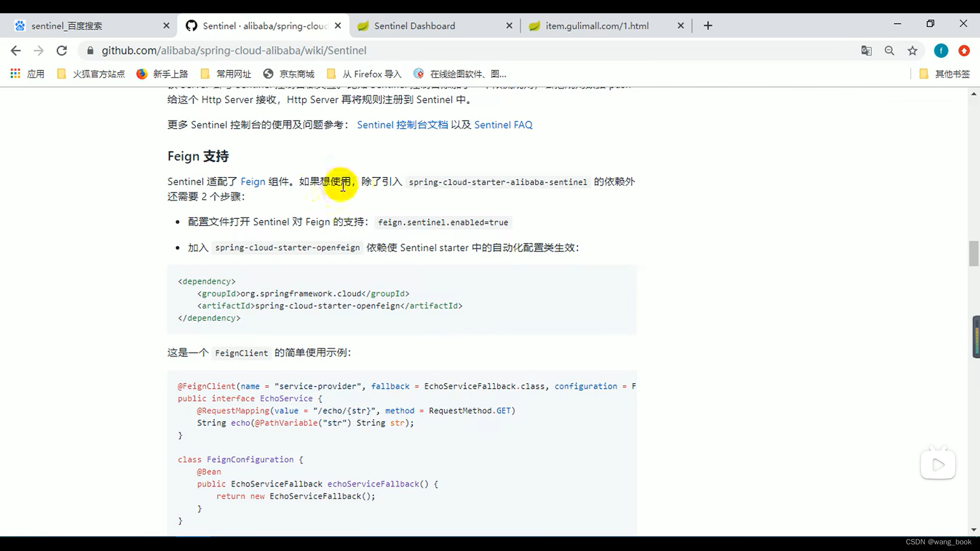Expand the 其他书签 bookmarks folder
The height and width of the screenshot is (551, 980).
tap(945, 73)
